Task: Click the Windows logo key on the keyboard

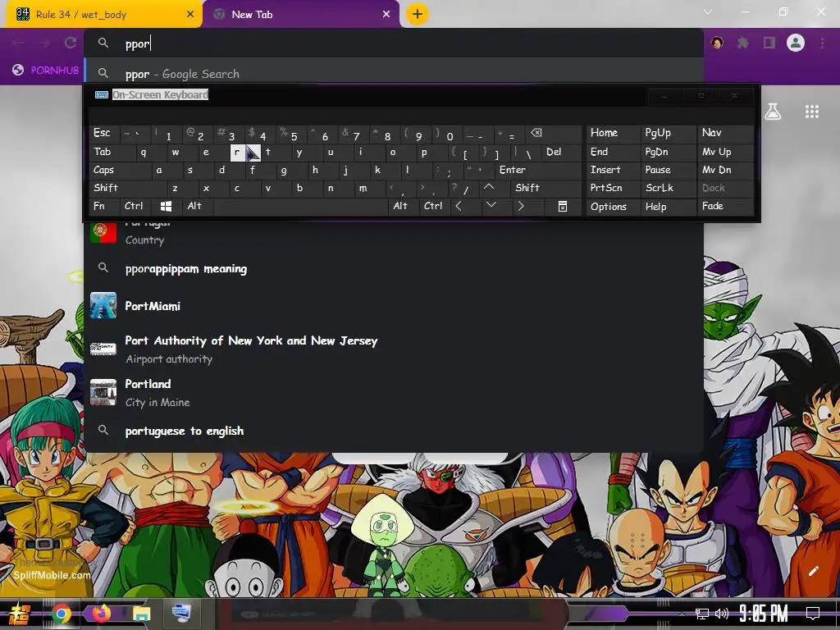Action: (x=166, y=206)
